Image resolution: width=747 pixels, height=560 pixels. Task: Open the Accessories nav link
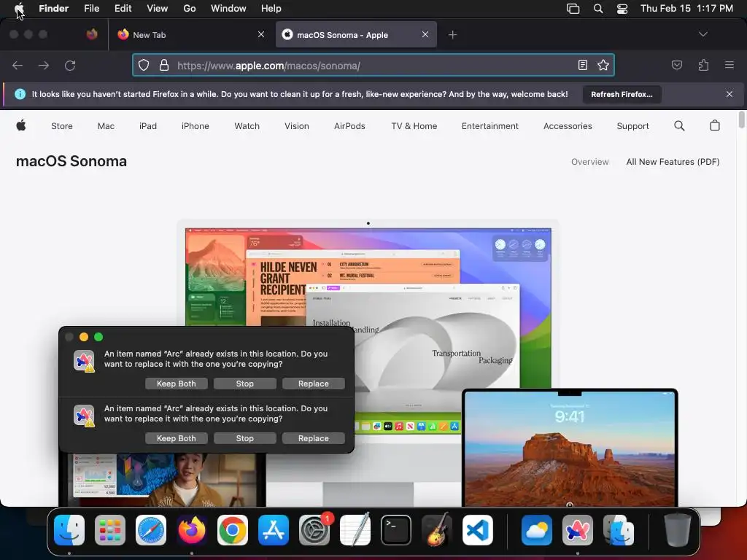(x=568, y=126)
